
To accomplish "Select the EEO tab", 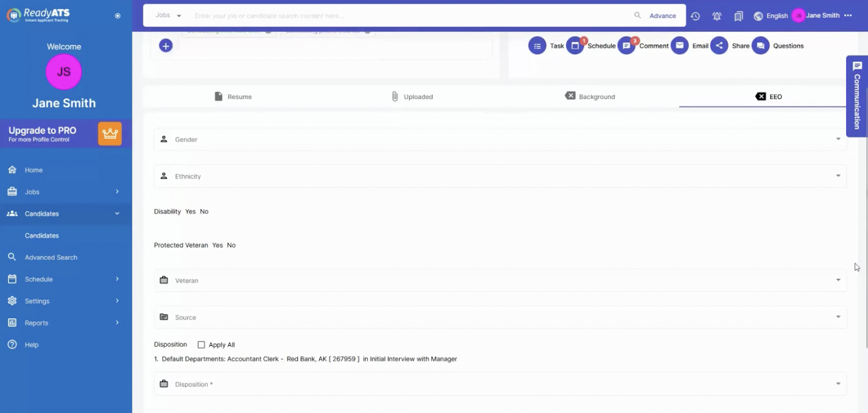I will coord(768,97).
